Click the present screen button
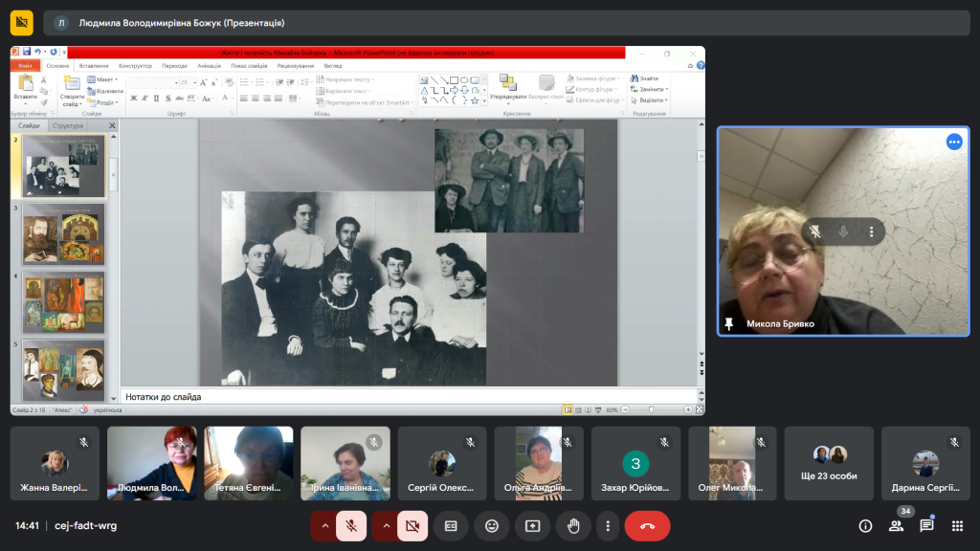This screenshot has height=551, width=980. pos(532,525)
